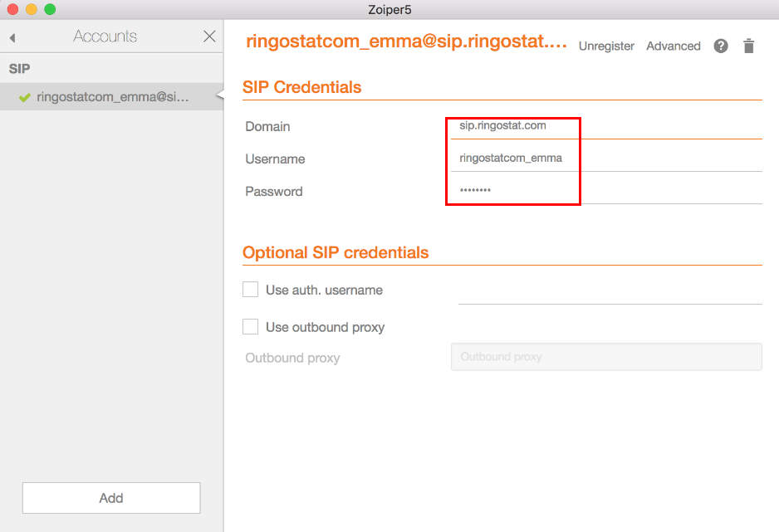This screenshot has height=532, width=779.
Task: Click the Password label
Action: 274,192
